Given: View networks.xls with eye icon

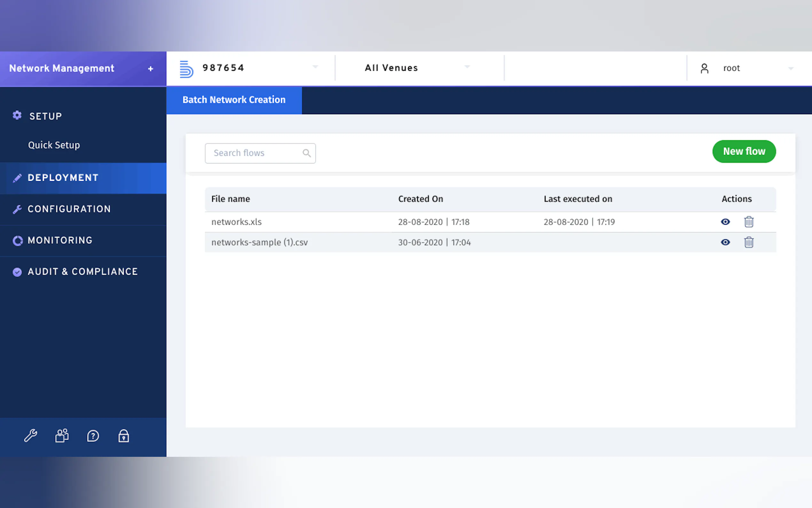Looking at the screenshot, I should tap(725, 222).
